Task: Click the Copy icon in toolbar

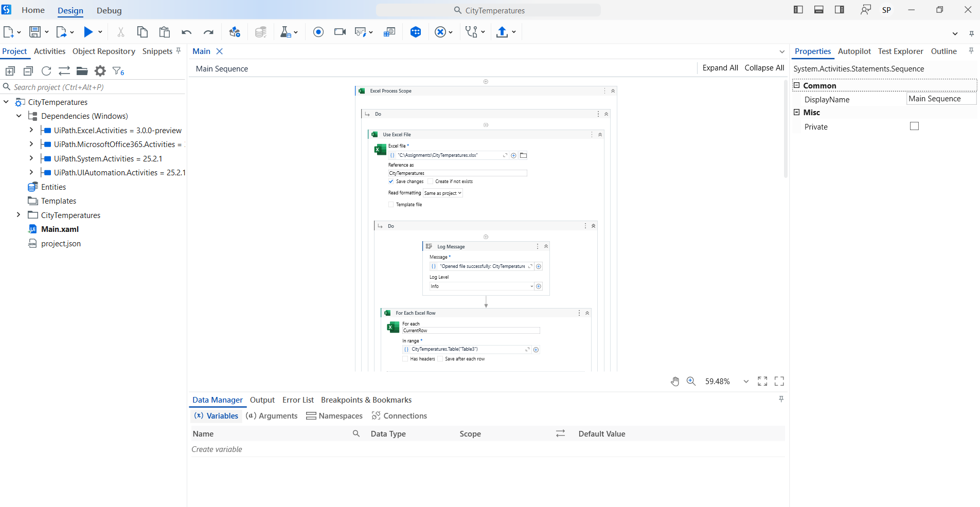Action: [142, 32]
